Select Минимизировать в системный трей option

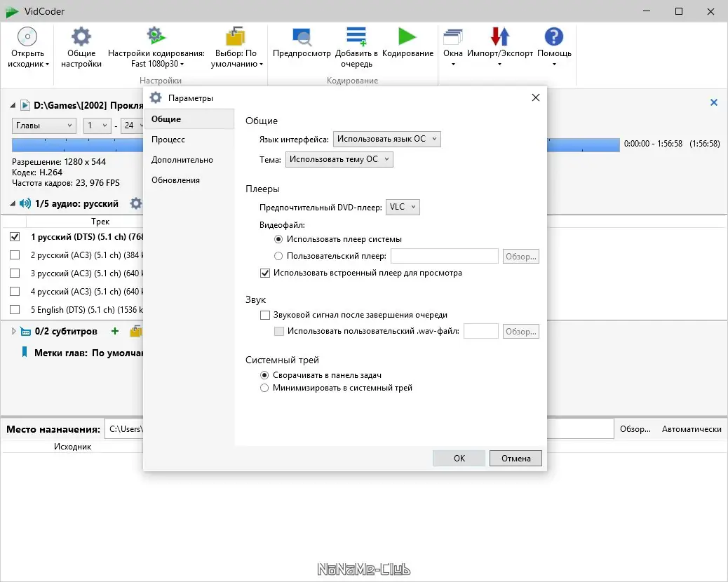[x=264, y=388]
